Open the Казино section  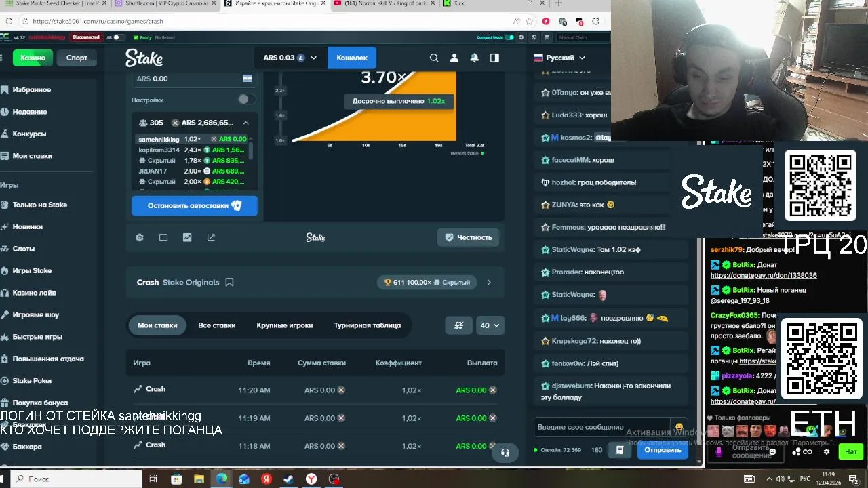33,58
